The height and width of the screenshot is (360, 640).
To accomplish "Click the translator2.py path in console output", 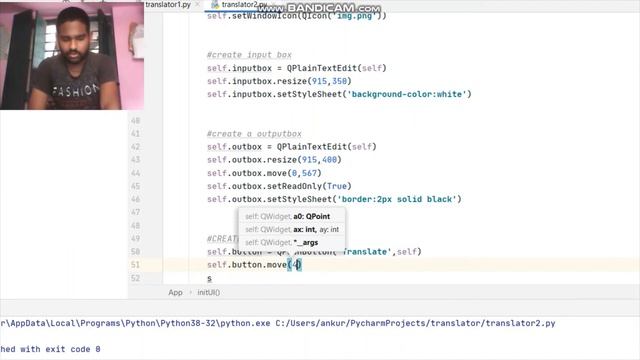I will (415, 323).
